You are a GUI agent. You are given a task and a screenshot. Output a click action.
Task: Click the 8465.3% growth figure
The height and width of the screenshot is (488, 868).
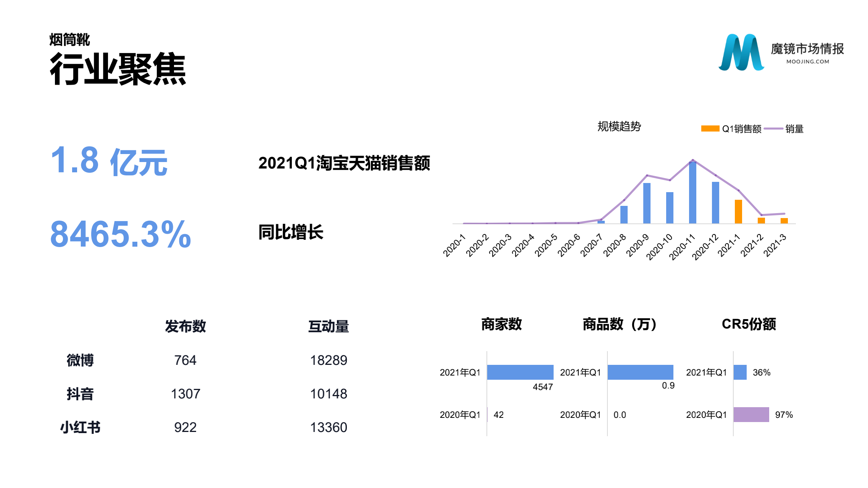point(120,234)
